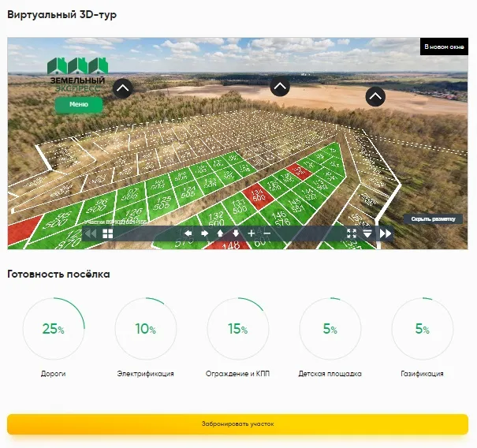
Task: Hide the plot markup overlay
Action: tap(433, 218)
